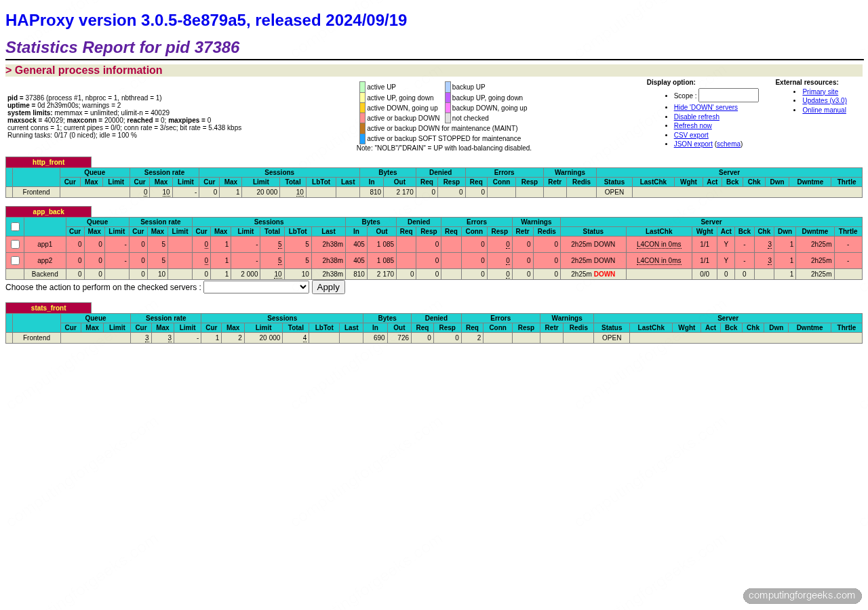Check the app1 server checkbox
This screenshot has width=868, height=610.
(x=15, y=244)
